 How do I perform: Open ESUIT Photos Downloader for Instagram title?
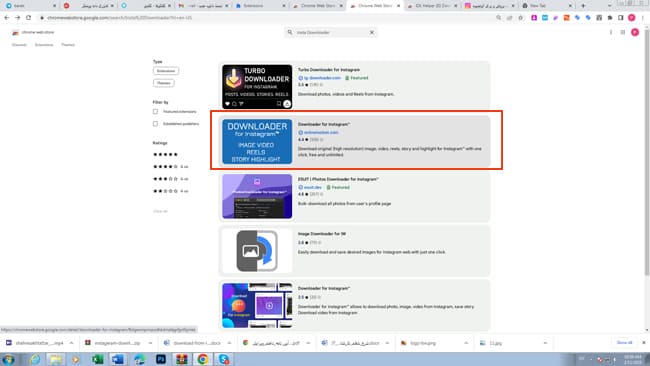point(338,179)
